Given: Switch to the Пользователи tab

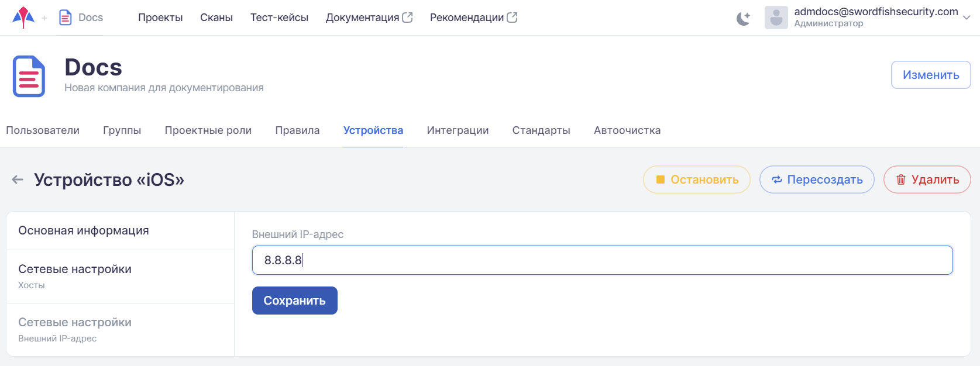Looking at the screenshot, I should [43, 130].
